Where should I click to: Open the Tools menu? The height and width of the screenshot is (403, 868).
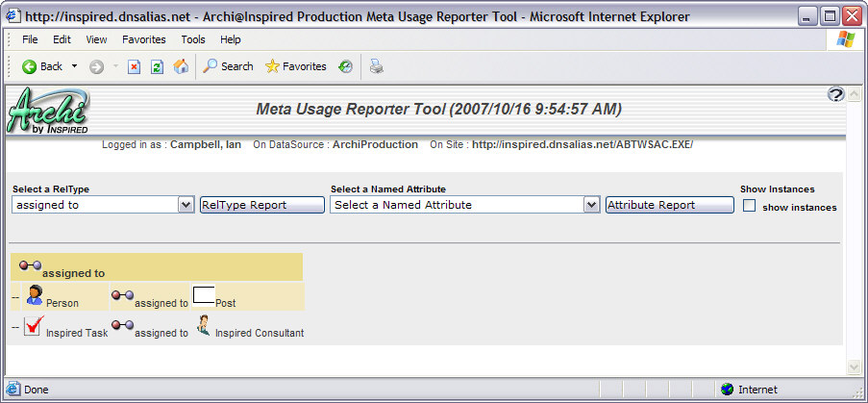click(x=193, y=39)
